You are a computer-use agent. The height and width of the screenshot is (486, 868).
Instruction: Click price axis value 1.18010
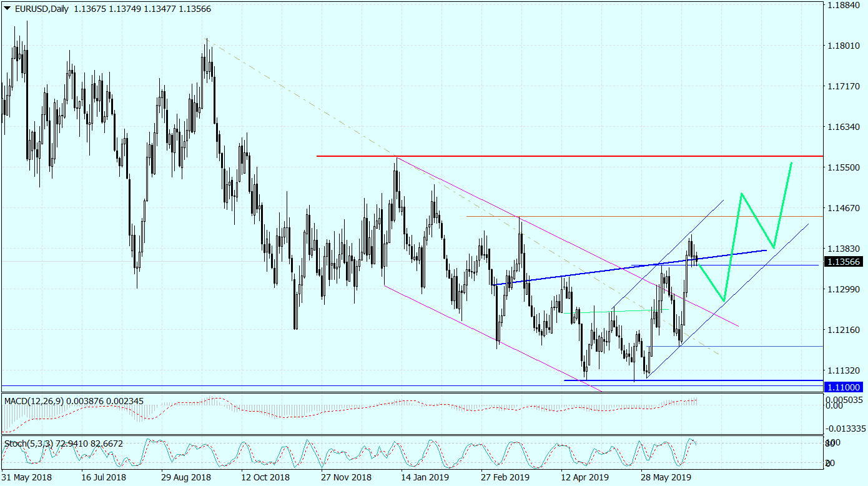pos(845,46)
